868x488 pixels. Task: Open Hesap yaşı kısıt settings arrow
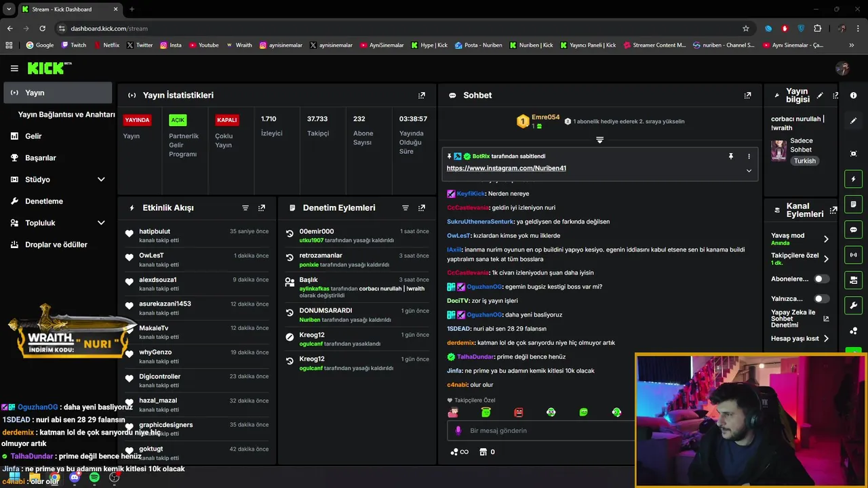click(x=826, y=338)
